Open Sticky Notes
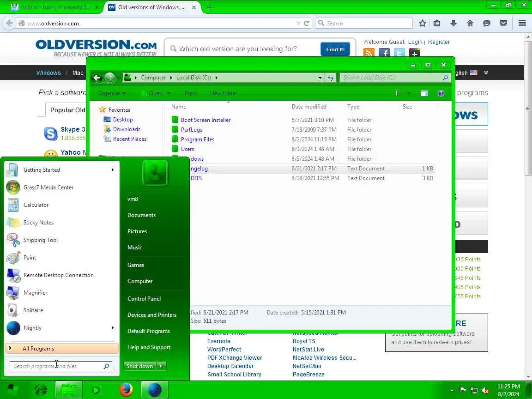This screenshot has width=532, height=399. click(61, 223)
